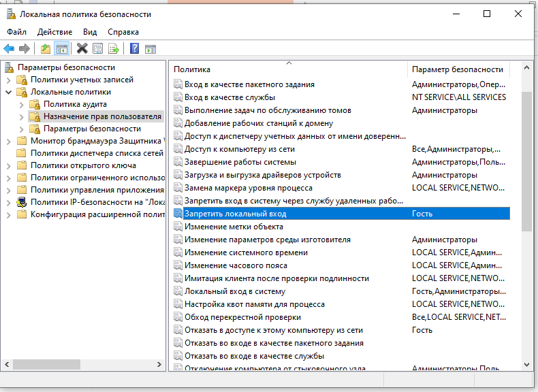Expand the Политики открытого ключа node

tap(9, 165)
